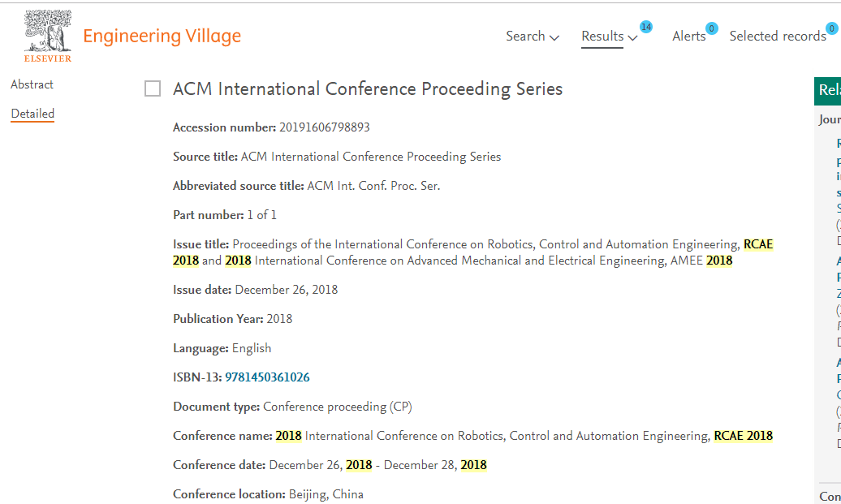841x504 pixels.
Task: Open the Search menu
Action: (x=525, y=36)
